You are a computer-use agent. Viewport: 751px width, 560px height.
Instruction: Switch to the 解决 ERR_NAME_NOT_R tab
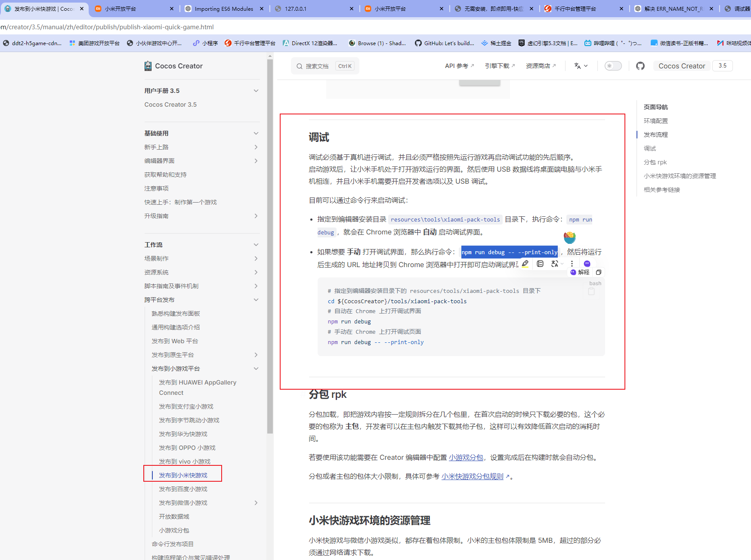coord(674,9)
